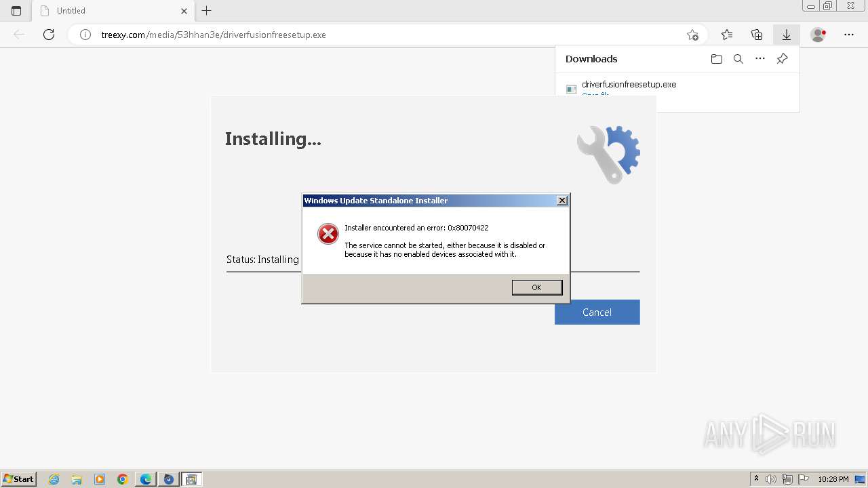
Task: Show hidden system tray icons
Action: pyautogui.click(x=757, y=479)
